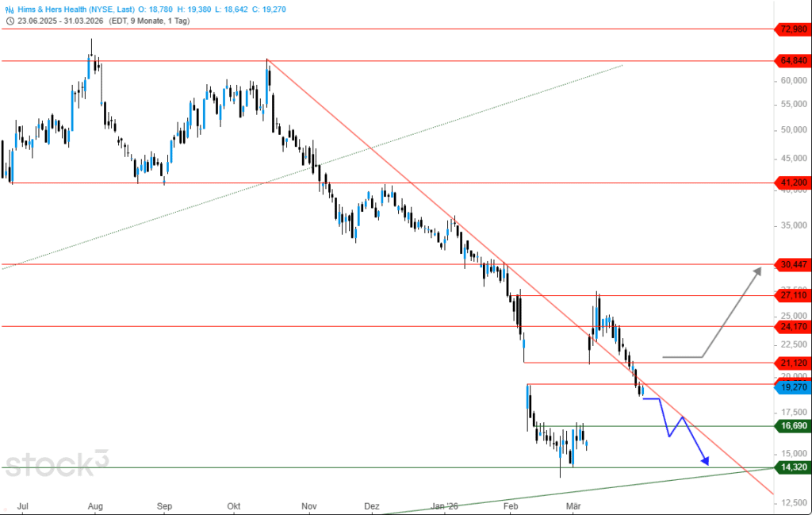Click the 41,200 horizontal level label
The height and width of the screenshot is (515, 812).
[792, 183]
